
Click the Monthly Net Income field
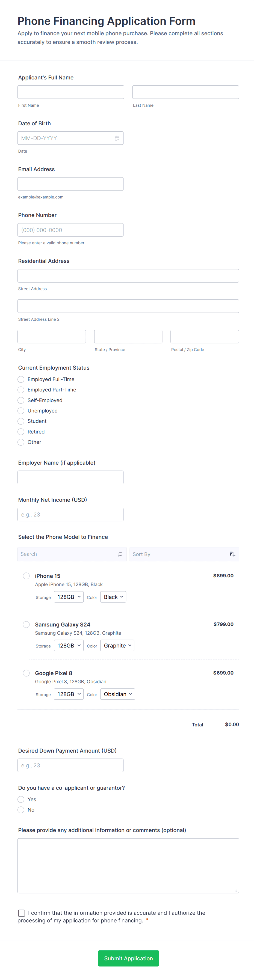tap(70, 514)
